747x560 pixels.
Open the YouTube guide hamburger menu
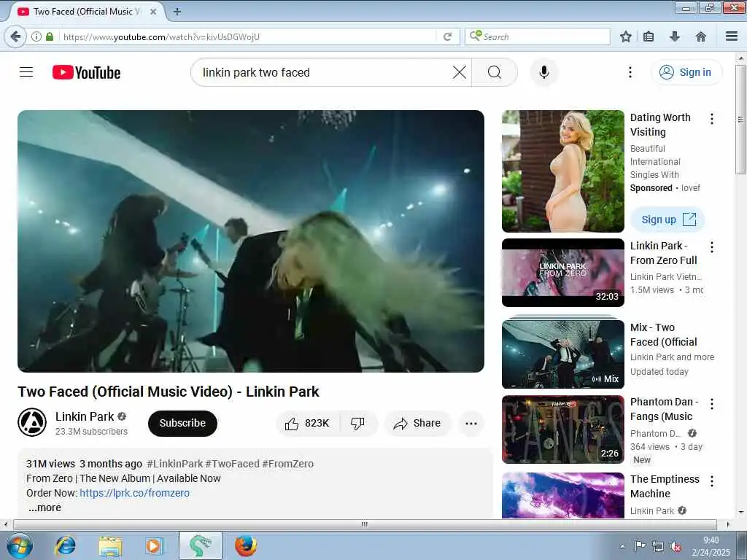click(x=26, y=72)
